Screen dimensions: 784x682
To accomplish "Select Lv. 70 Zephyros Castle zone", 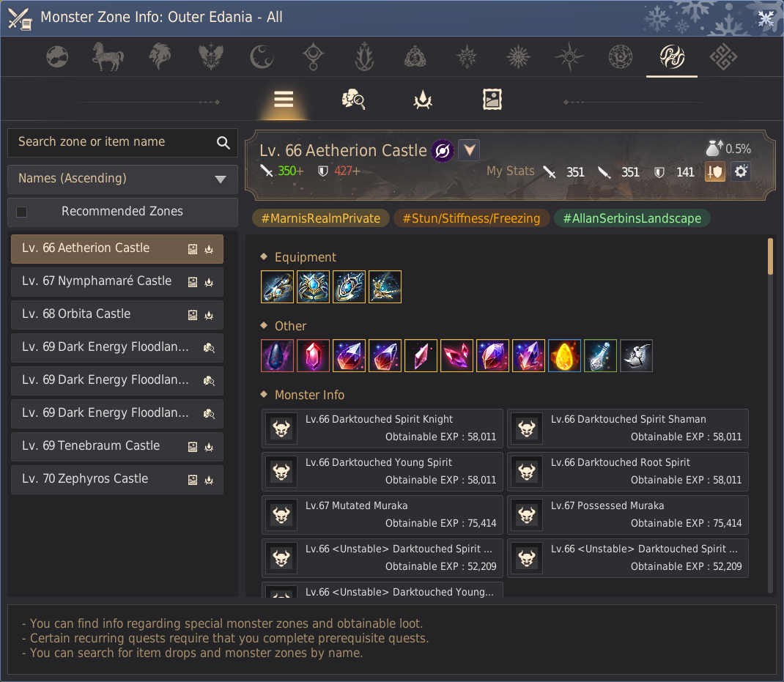I will [x=117, y=480].
